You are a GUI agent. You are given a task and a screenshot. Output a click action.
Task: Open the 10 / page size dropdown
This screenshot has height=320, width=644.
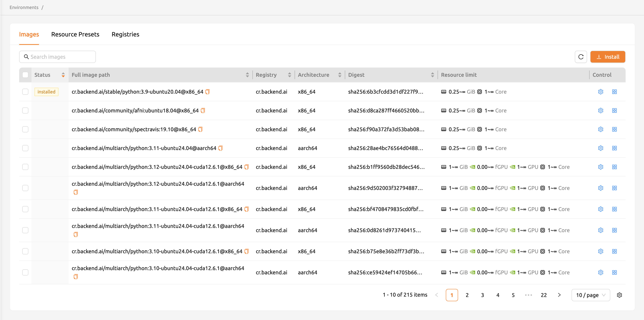point(591,295)
